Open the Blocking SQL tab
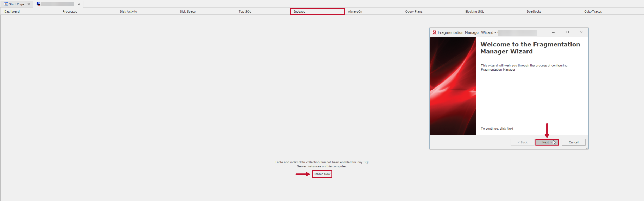 tap(474, 12)
